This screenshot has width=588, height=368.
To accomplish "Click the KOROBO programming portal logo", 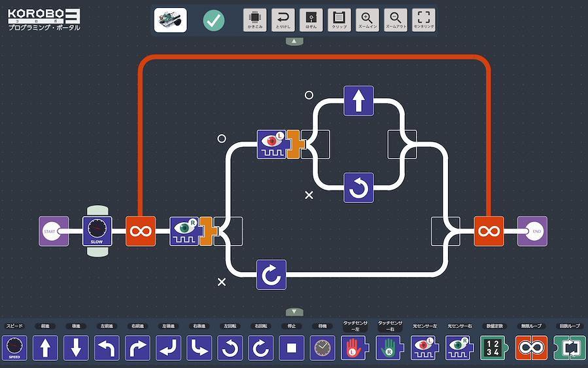I will 44,18.
